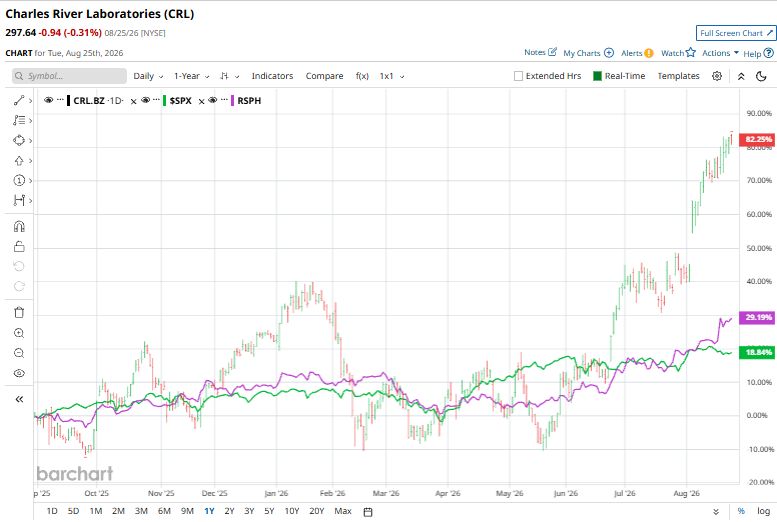Open the Templates menu
This screenshot has height=522, width=777.
[678, 76]
